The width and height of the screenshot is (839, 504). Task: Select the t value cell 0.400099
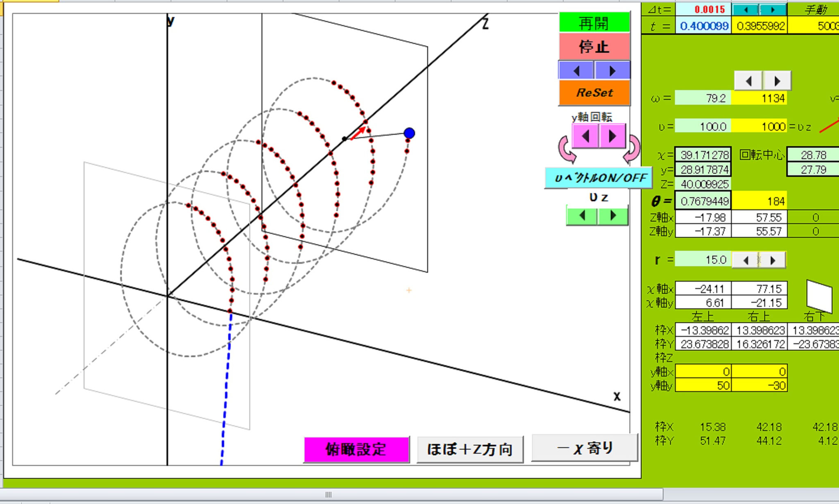[703, 26]
